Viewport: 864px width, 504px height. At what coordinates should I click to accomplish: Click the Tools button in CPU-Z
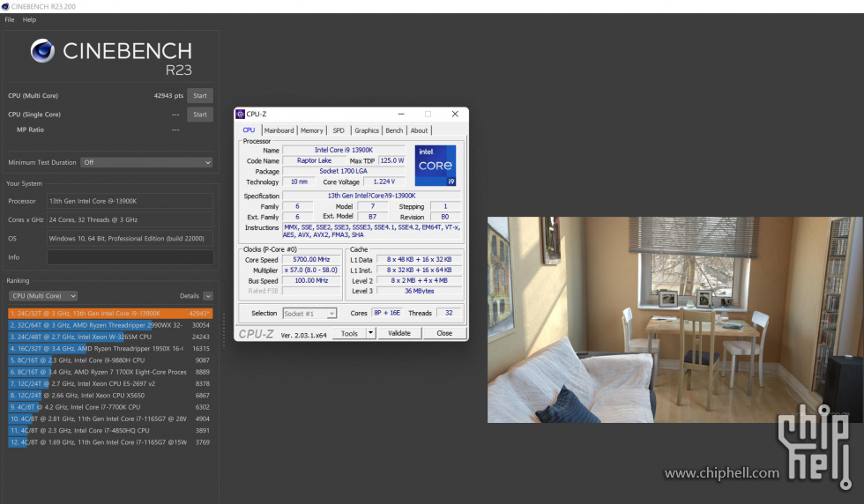click(349, 333)
